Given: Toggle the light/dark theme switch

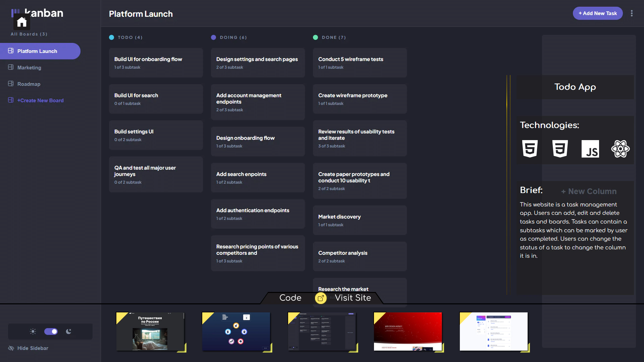Looking at the screenshot, I should click(x=51, y=331).
